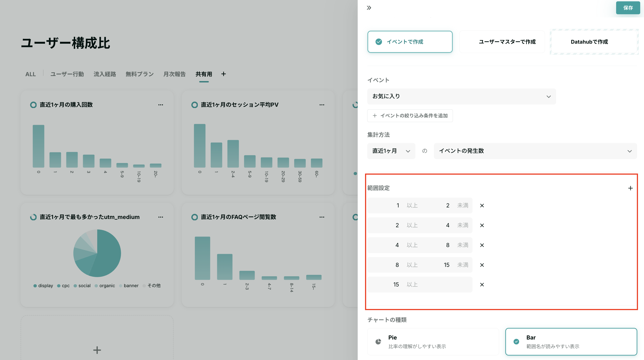644x360 pixels.
Task: Remove the 8以上 15未満 range row
Action: tap(482, 265)
